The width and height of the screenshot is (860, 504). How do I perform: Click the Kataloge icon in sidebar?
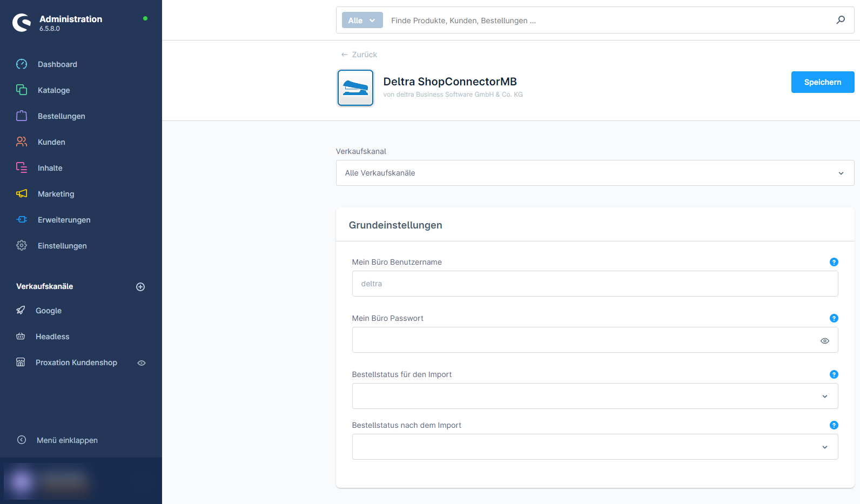click(22, 90)
